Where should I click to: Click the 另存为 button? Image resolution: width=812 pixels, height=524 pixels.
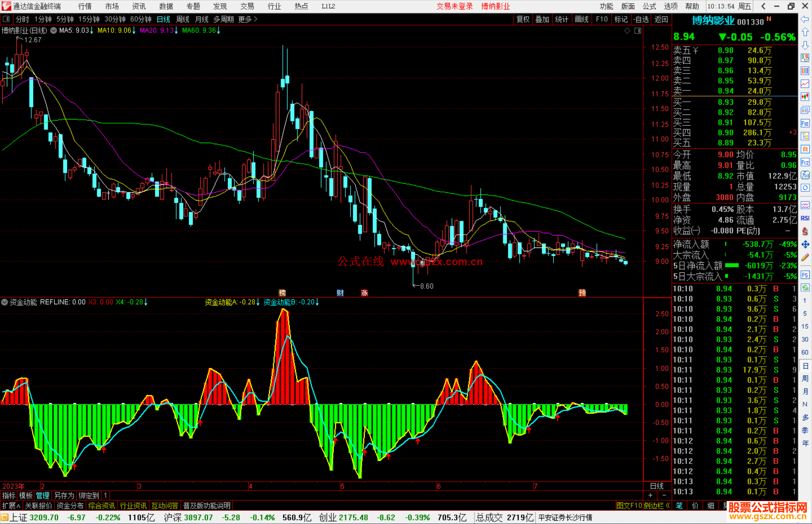(x=64, y=495)
